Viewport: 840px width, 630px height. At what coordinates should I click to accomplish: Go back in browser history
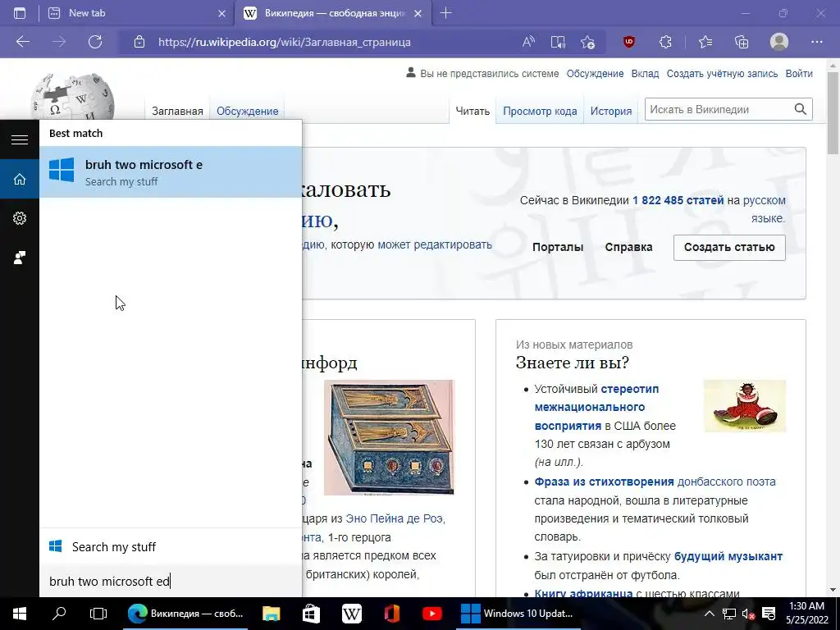click(22, 42)
